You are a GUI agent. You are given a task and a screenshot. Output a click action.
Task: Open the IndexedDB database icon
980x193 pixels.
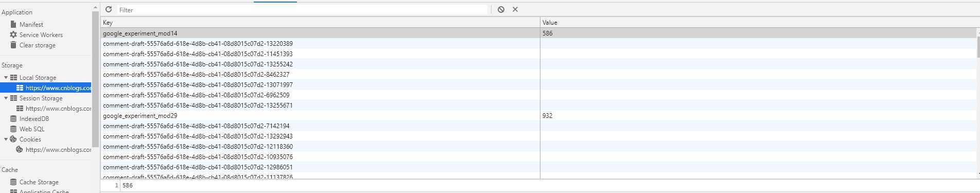pos(13,118)
